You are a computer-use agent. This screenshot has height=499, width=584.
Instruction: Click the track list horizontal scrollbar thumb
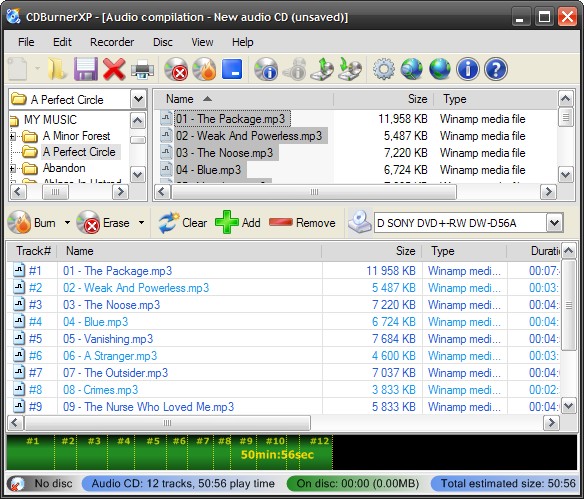(x=167, y=423)
